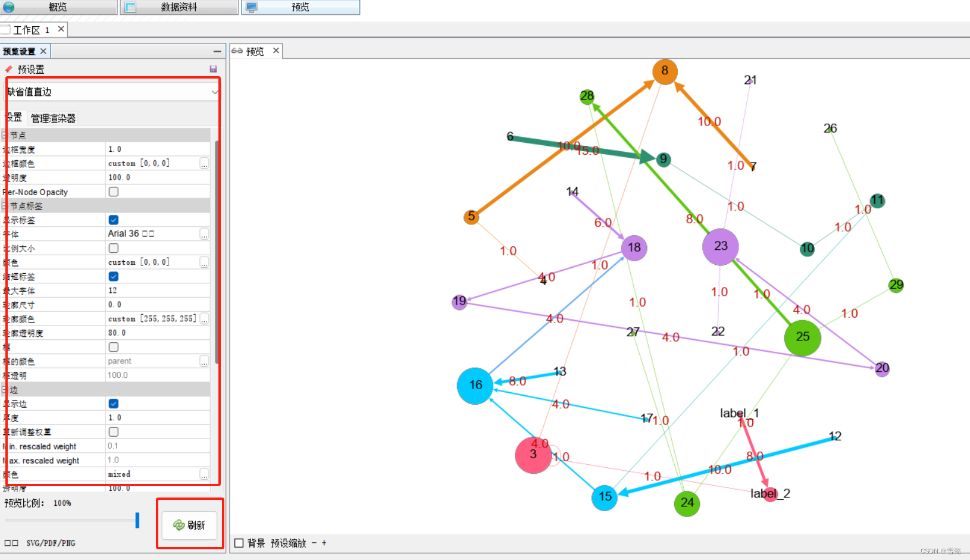This screenshot has width=970, height=560.
Task: Select the 设置 tab
Action: (x=14, y=117)
